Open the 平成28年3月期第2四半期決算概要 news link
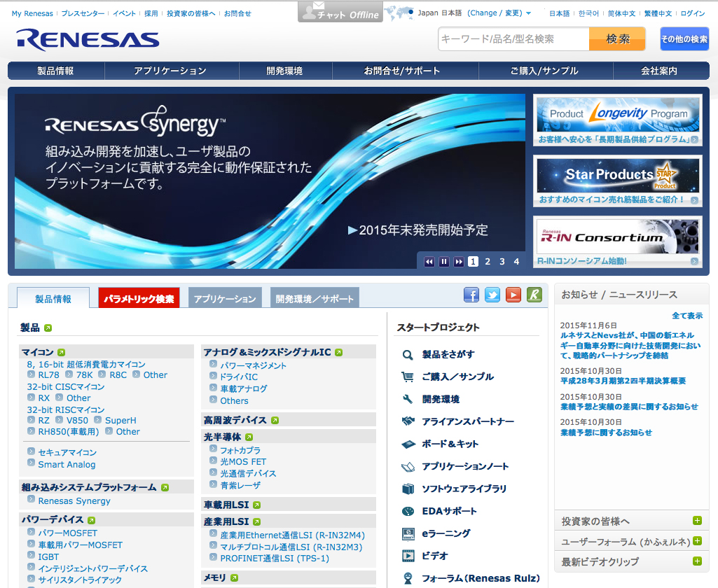Viewport: 718px width, 588px height. click(x=623, y=381)
